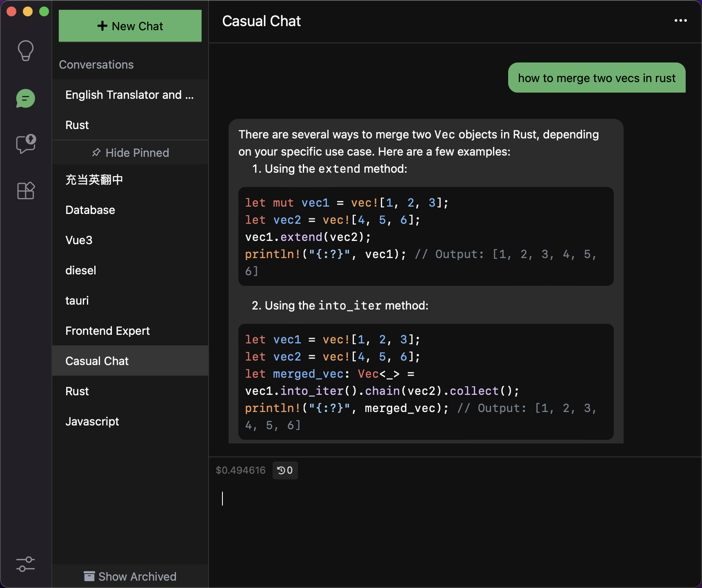The width and height of the screenshot is (702, 588).
Task: Select the Database conversation
Action: point(90,210)
